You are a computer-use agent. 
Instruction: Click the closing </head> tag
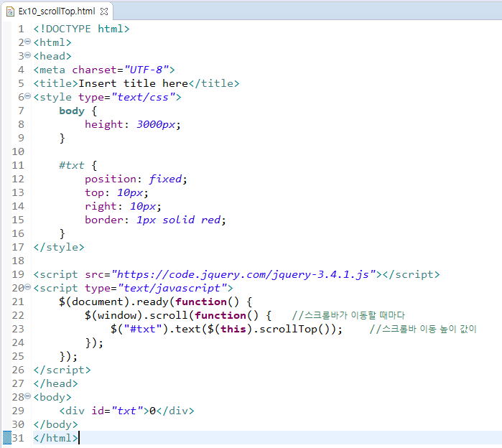[x=56, y=383]
